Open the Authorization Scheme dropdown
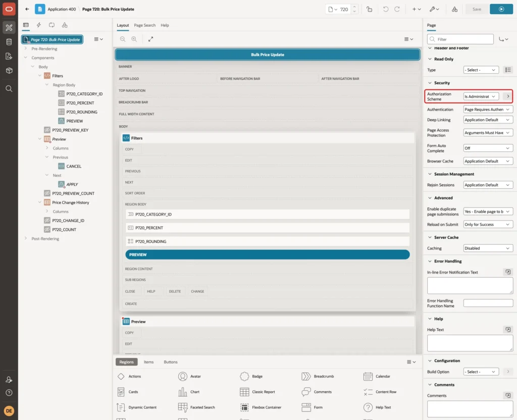Viewport: 517px width, 420px height. click(481, 96)
